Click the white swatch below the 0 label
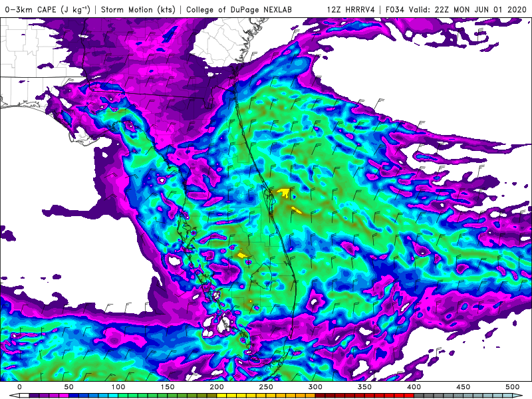The image size is (532, 399). pos(24,396)
